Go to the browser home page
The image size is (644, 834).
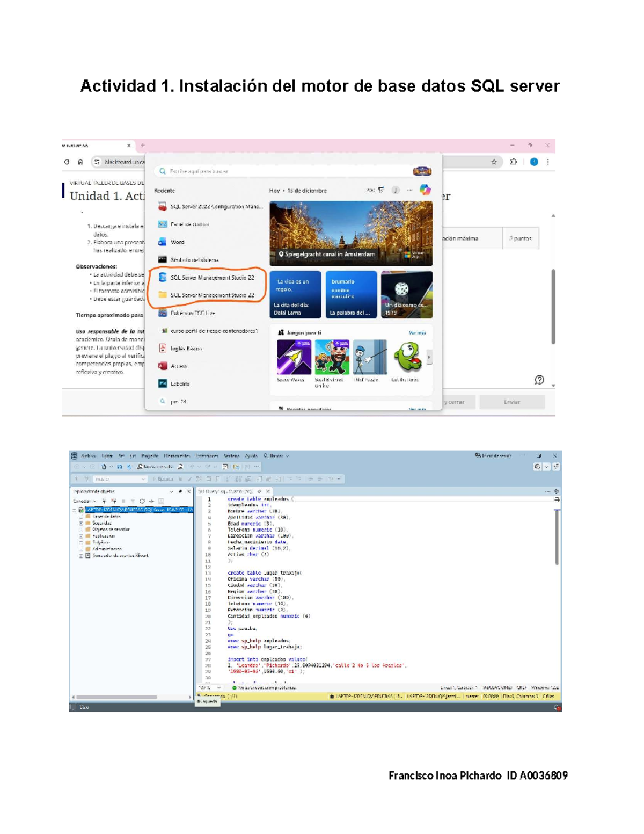80,162
